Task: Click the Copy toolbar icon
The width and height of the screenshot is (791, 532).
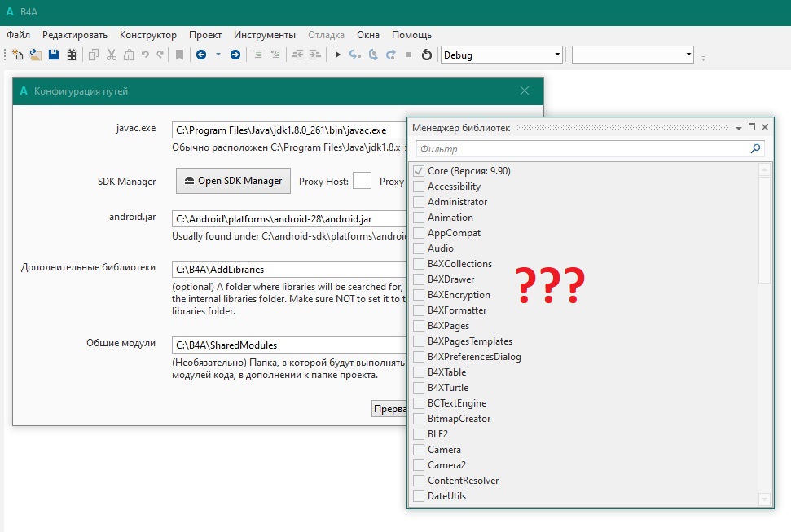Action: (x=94, y=55)
